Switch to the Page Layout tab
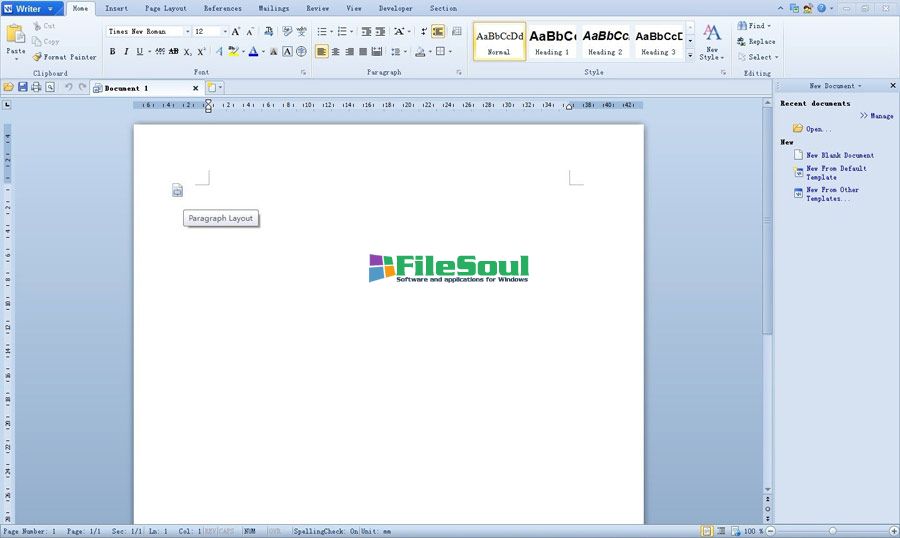Screen dimensions: 900x538 (165, 8)
